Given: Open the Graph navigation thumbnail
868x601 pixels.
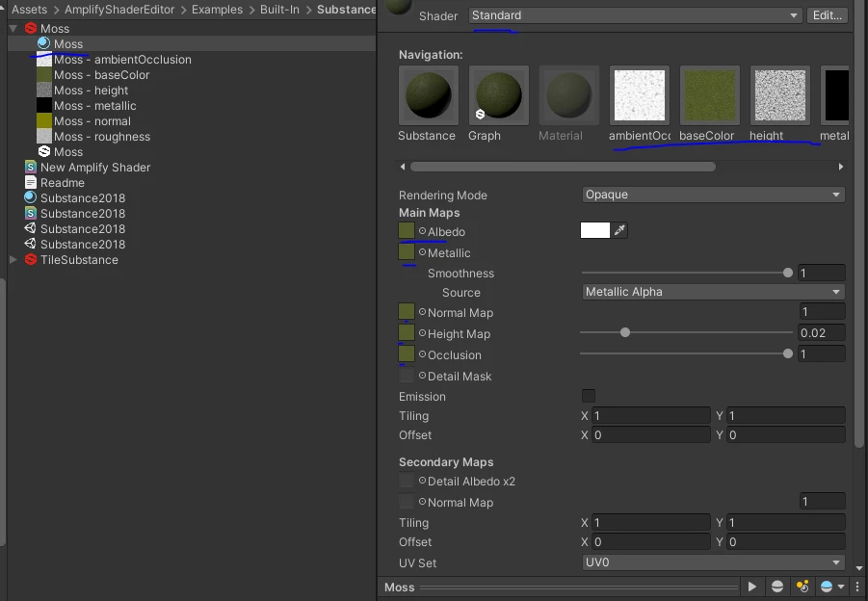Looking at the screenshot, I should (499, 95).
